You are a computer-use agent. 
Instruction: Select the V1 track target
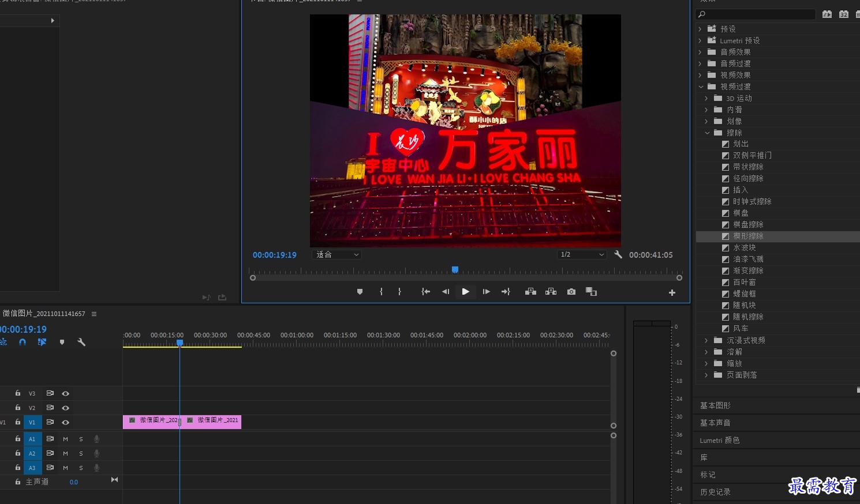[32, 422]
